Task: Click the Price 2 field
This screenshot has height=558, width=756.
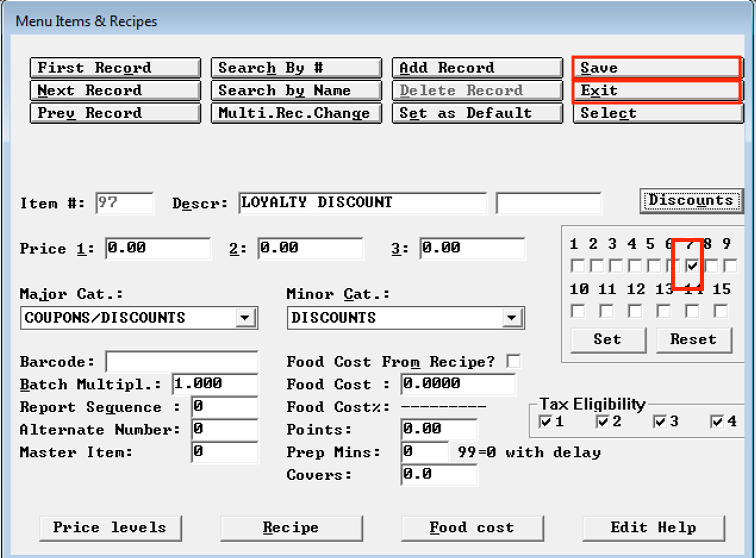Action: 310,248
